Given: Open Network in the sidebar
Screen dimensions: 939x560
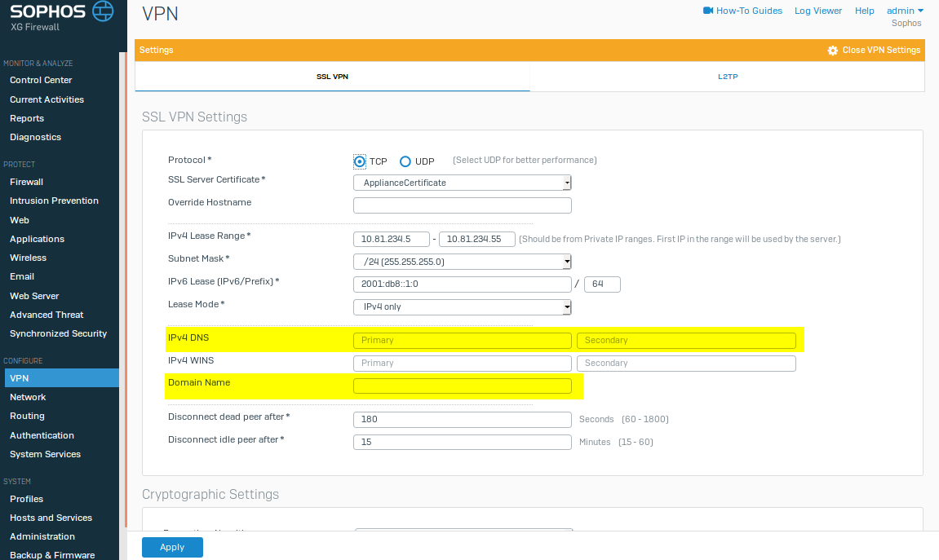Looking at the screenshot, I should point(28,397).
